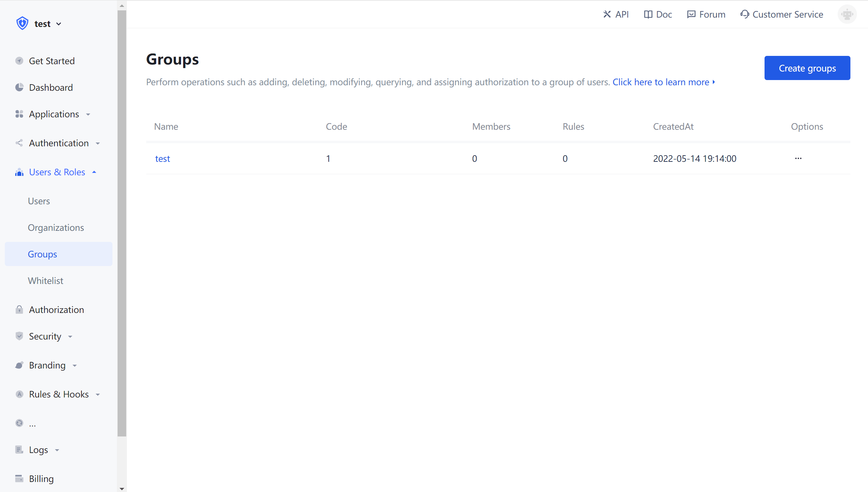Visit the Forum via its icon
868x492 pixels.
[x=691, y=14]
